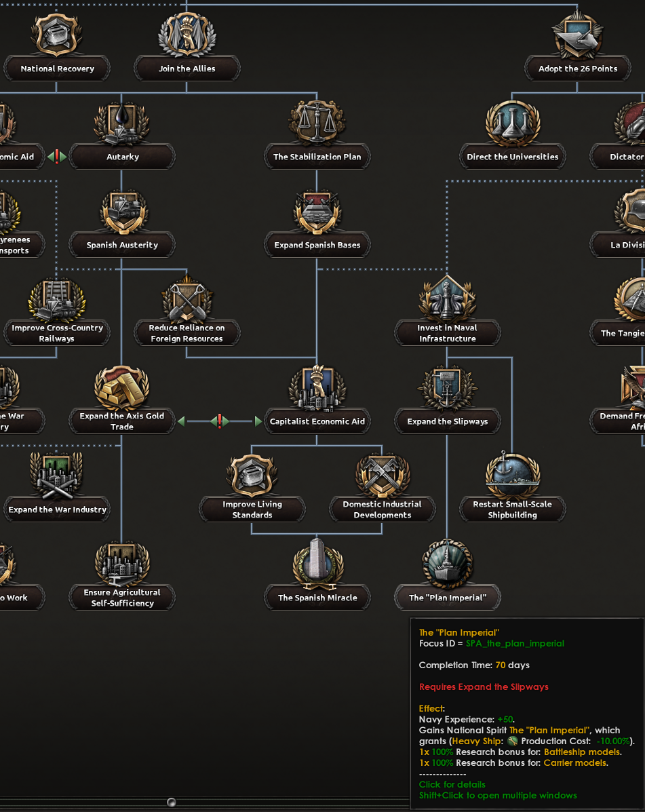Click the Expand Spanish Bases label
The image size is (645, 812).
[x=317, y=245]
